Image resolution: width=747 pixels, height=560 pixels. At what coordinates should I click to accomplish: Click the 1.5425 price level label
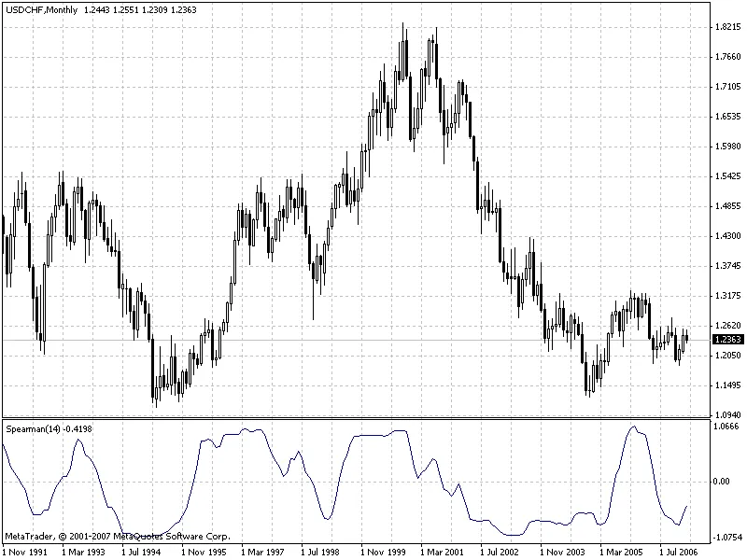(726, 176)
